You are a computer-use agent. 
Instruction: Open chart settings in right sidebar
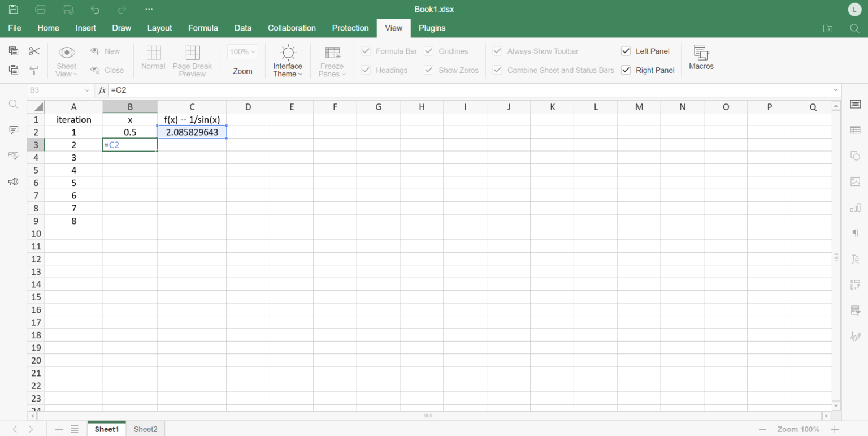pos(855,208)
